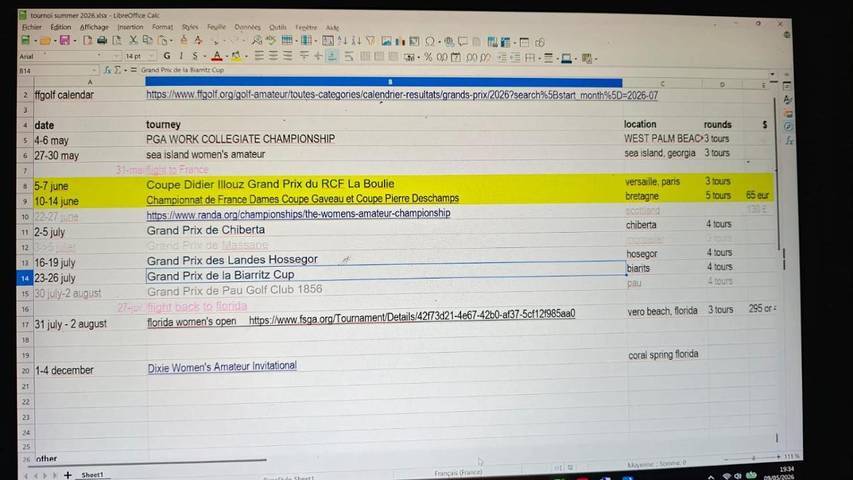Click the Open folder icon
This screenshot has height=480, width=853.
(x=45, y=41)
